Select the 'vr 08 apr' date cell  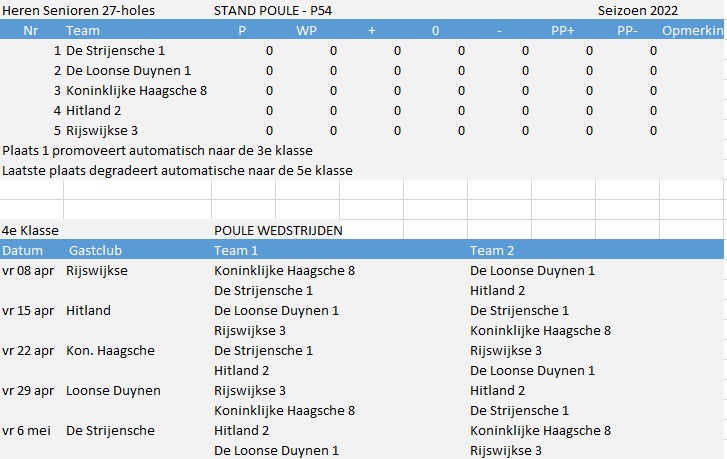(x=28, y=270)
